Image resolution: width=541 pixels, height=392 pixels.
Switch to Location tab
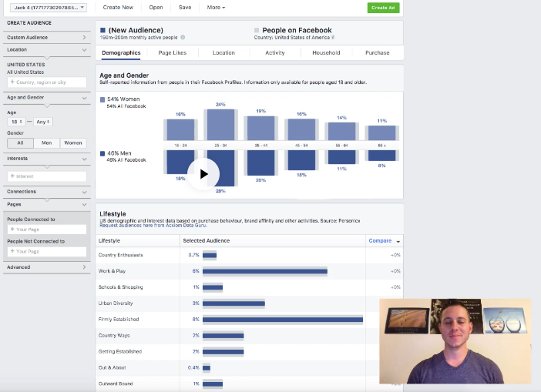tap(223, 52)
